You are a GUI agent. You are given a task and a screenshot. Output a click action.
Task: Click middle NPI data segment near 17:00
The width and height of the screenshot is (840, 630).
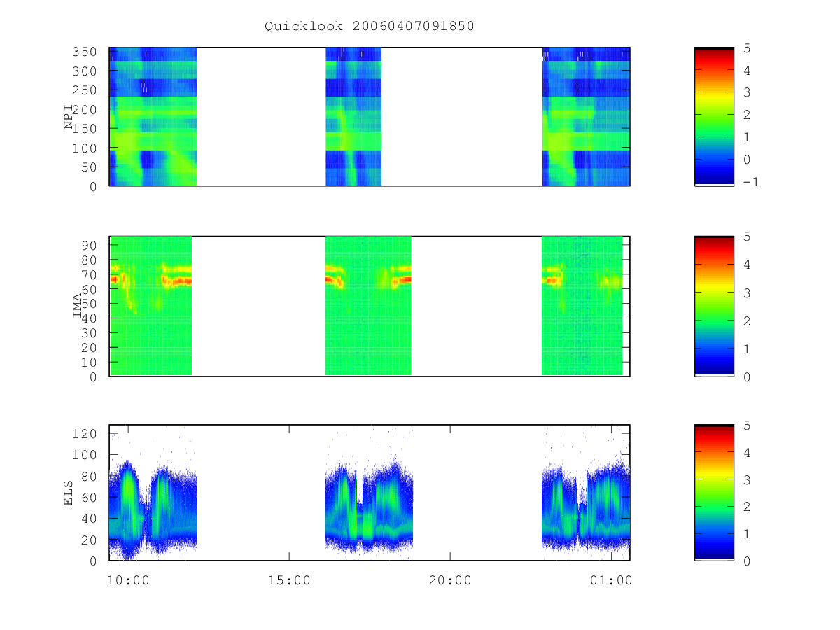point(353,116)
